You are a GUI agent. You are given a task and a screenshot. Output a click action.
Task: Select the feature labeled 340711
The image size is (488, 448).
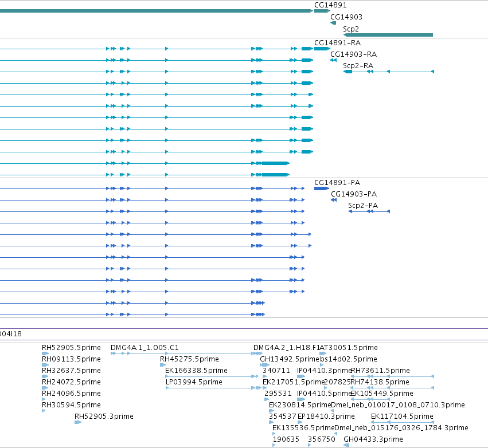tap(276, 371)
